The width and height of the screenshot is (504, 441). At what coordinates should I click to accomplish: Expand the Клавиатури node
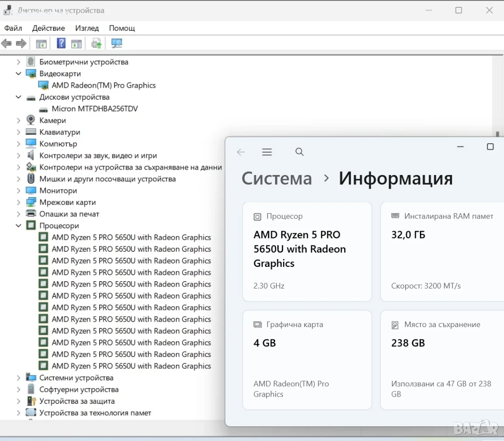(x=18, y=132)
